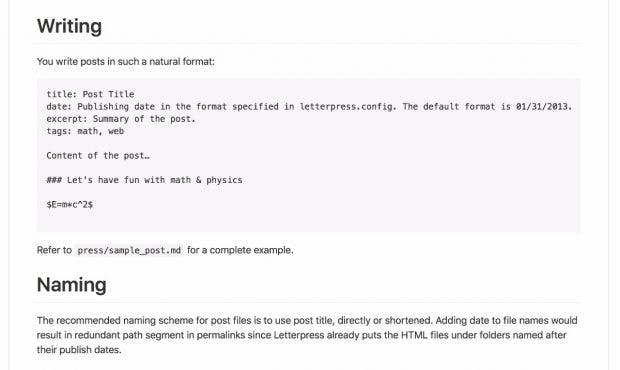Click the '### Let's have fun' code line
Screen dimensions: 620x370
[144, 180]
